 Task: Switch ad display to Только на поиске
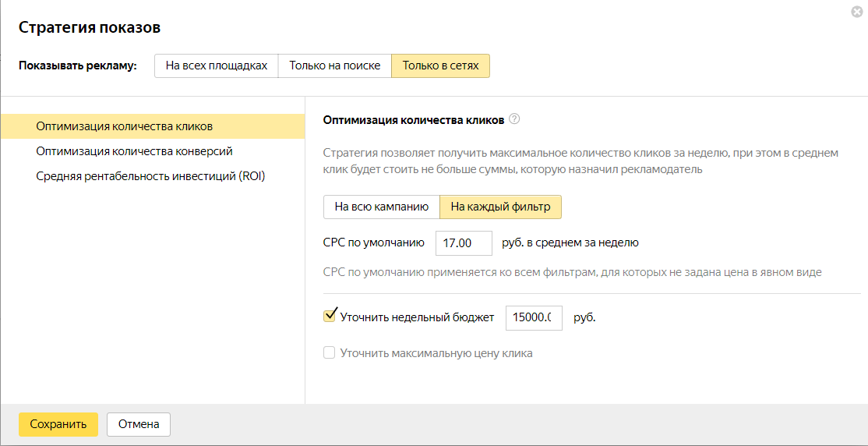[334, 66]
